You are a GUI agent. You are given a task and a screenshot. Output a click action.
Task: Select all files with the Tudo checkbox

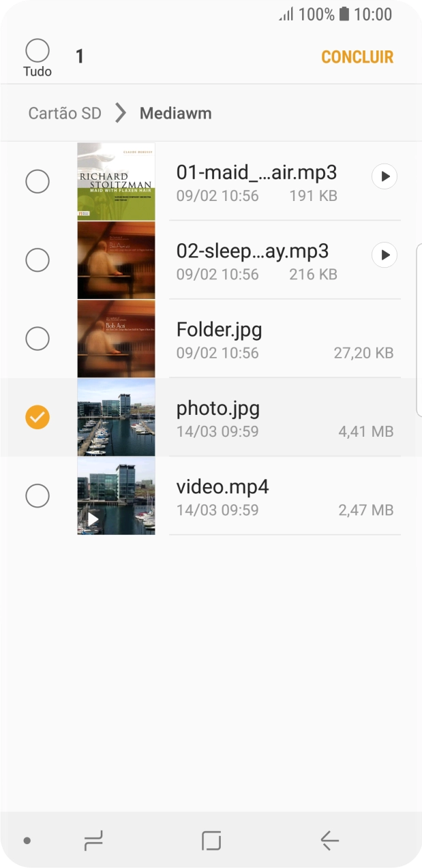pyautogui.click(x=37, y=51)
